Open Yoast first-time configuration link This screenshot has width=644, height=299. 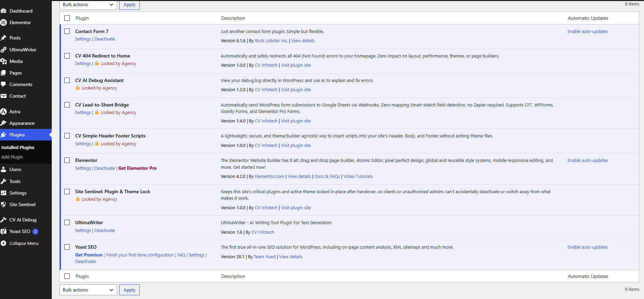(140, 255)
